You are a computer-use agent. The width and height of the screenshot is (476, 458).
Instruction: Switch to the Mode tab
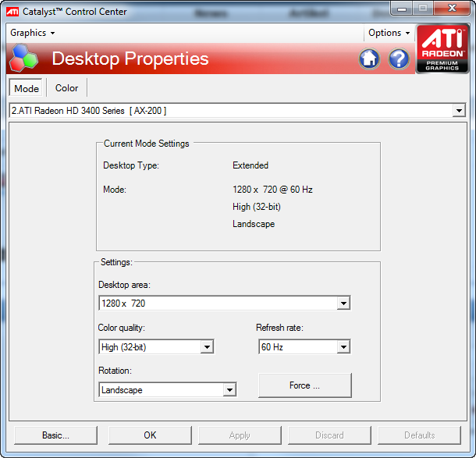click(27, 88)
